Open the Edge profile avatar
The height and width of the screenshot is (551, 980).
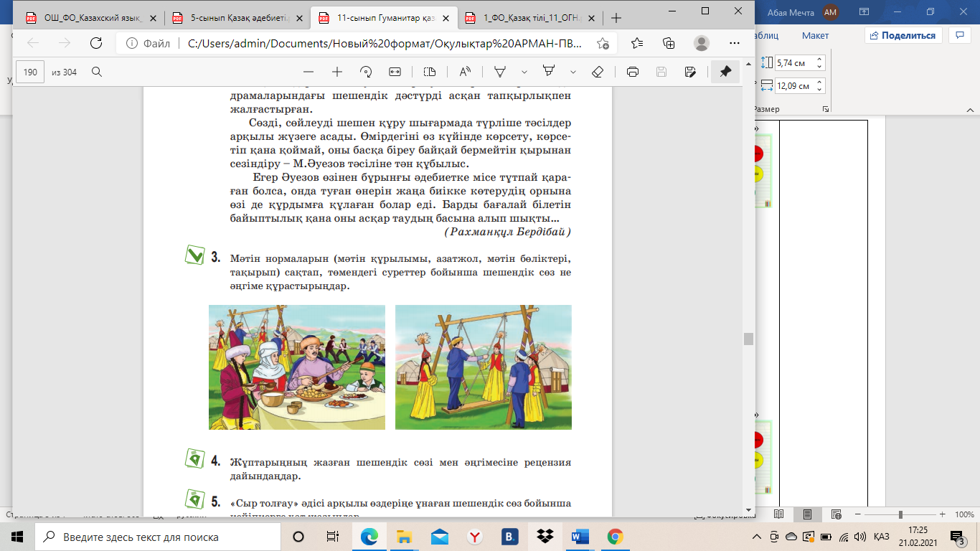click(702, 43)
